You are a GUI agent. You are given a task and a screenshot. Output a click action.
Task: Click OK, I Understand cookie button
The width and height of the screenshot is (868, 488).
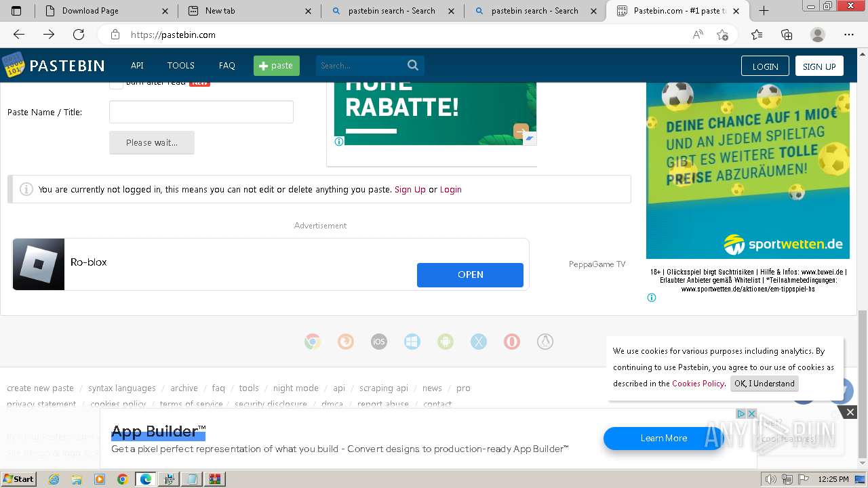click(764, 384)
